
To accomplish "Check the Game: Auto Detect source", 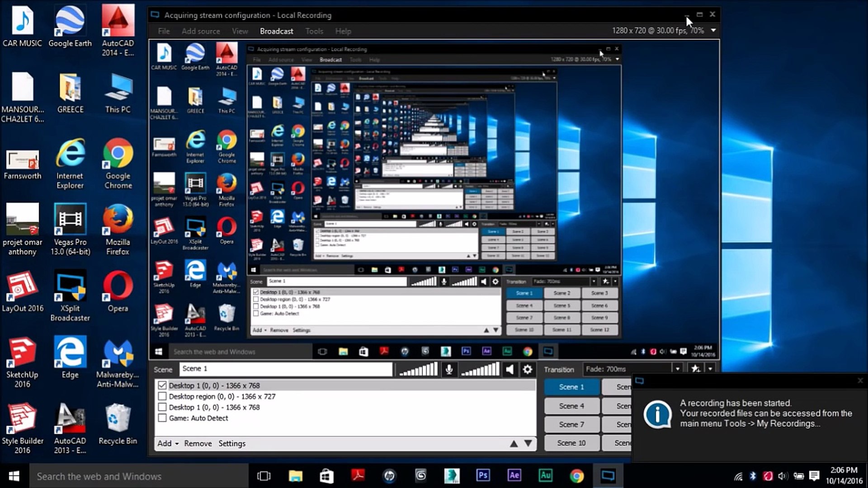I will point(162,418).
